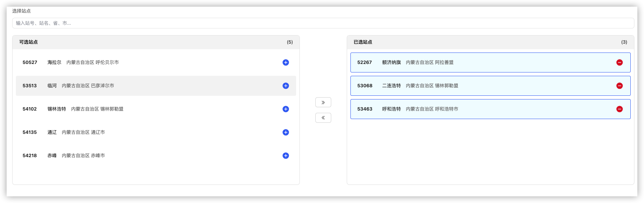
Task: Click selected station name 呼和浩特
Action: (x=391, y=109)
